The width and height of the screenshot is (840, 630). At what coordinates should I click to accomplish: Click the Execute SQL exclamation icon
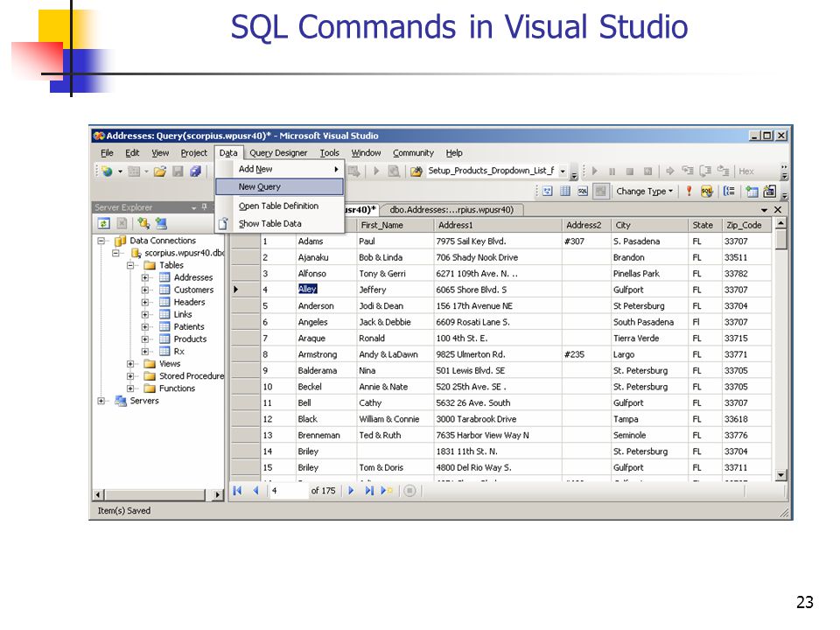[x=689, y=192]
